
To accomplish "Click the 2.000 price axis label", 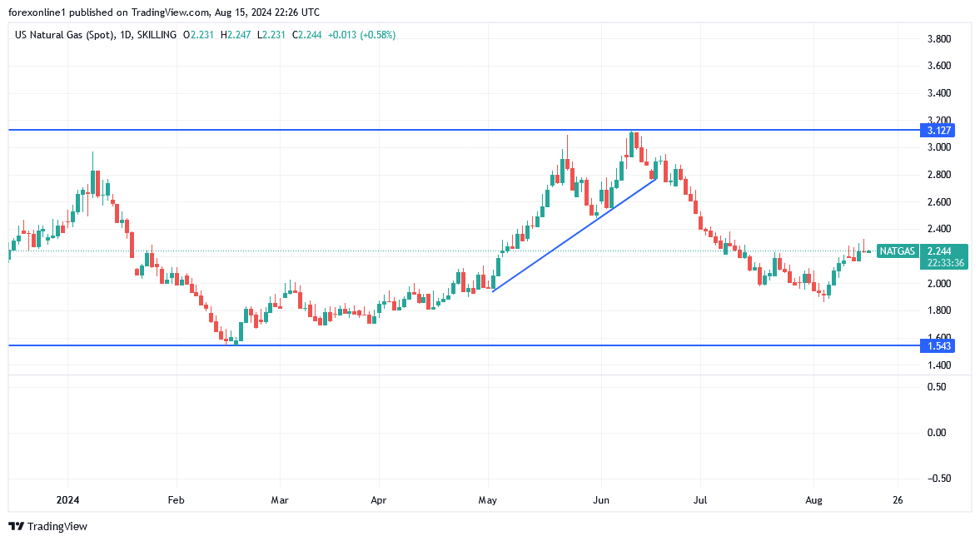I will [x=938, y=284].
